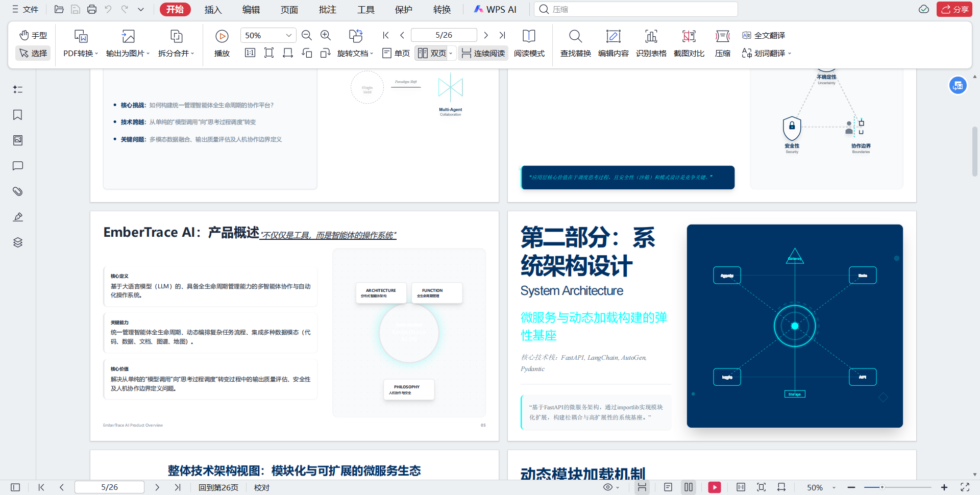Viewport: 980px width, 495px height.
Task: Click the print icon in title bar
Action: coord(92,9)
